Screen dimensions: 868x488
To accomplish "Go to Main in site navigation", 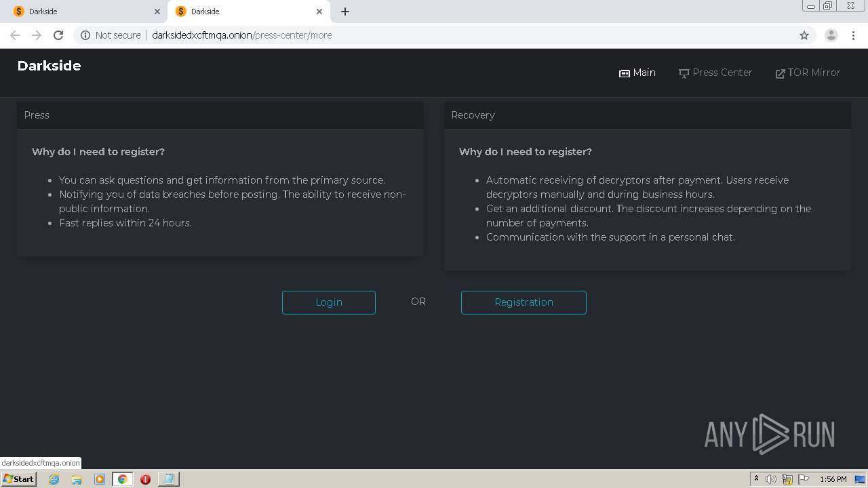I will click(637, 73).
